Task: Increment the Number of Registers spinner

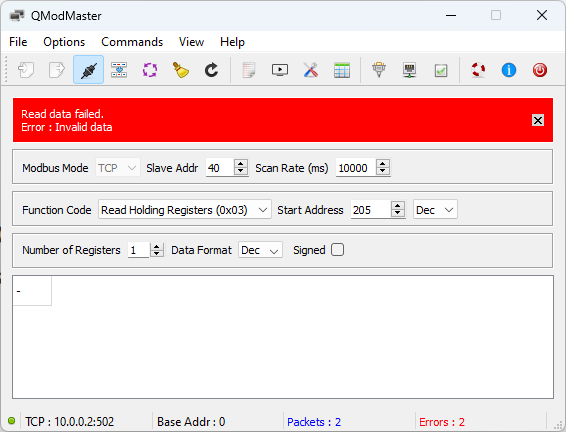Action: click(x=157, y=246)
